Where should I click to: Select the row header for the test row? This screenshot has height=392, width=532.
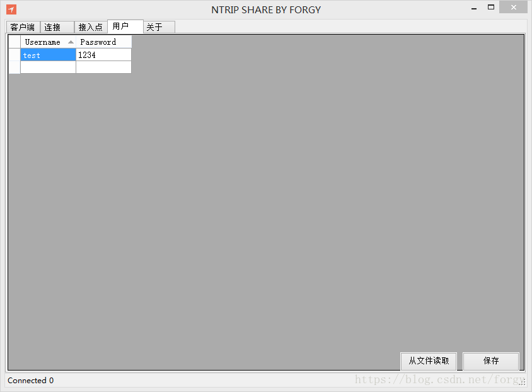click(x=14, y=55)
